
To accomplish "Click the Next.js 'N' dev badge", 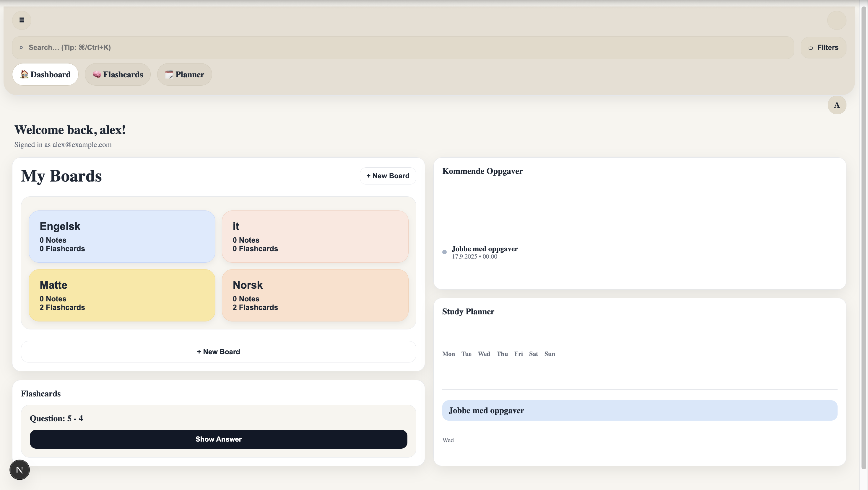I will (x=19, y=469).
